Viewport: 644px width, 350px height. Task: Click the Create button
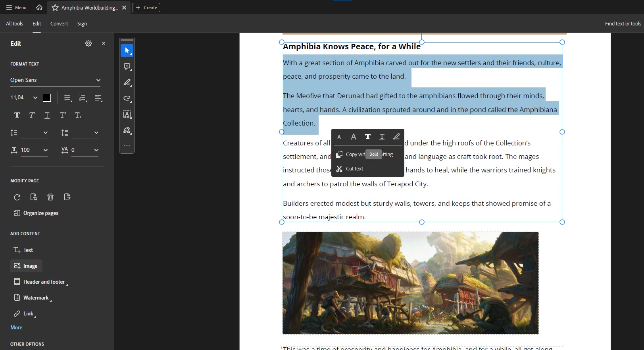[x=146, y=8]
